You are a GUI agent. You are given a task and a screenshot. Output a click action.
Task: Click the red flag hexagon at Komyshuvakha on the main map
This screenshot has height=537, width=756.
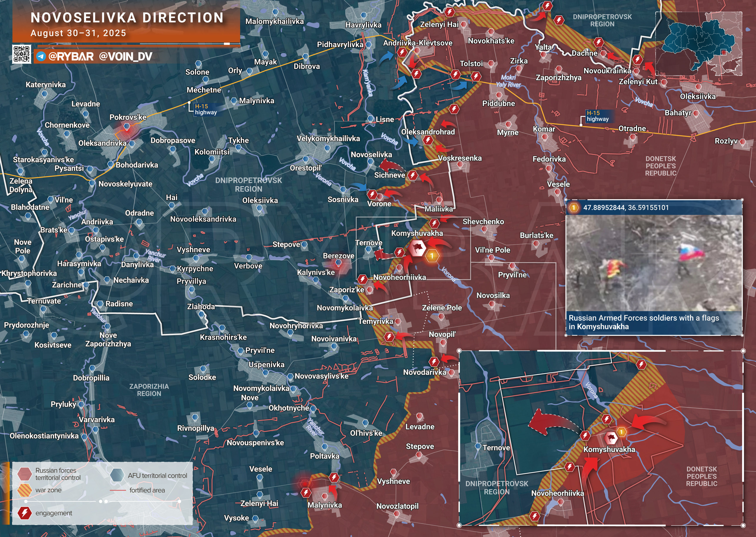pyautogui.click(x=417, y=248)
